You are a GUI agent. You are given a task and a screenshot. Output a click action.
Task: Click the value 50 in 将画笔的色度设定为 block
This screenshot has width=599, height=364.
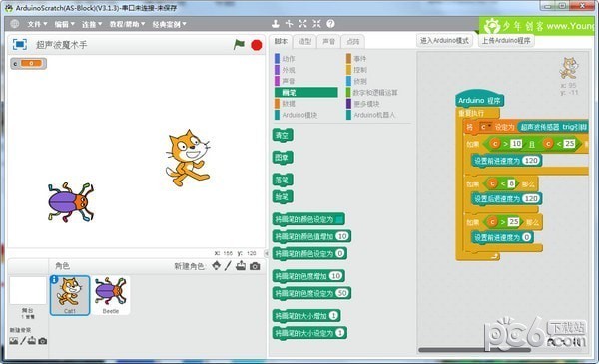(342, 293)
